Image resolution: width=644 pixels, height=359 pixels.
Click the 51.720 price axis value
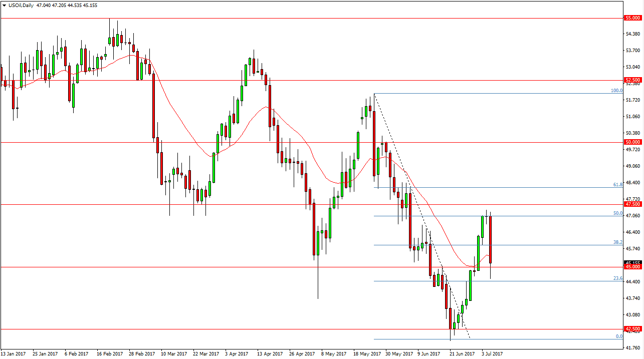(x=634, y=100)
